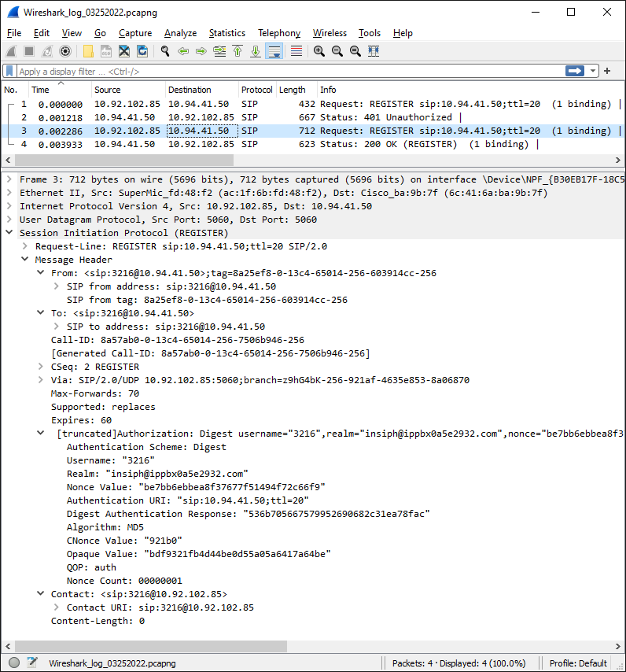Stop the running capture
This screenshot has width=626, height=672.
29,51
